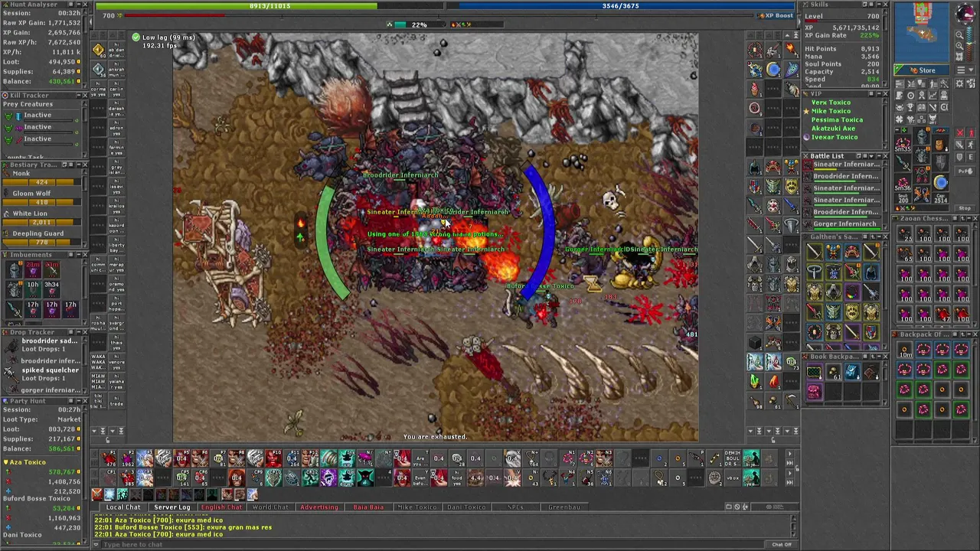Focus the 'Type here to chat' input
The height and width of the screenshot is (551, 980).
(x=433, y=545)
